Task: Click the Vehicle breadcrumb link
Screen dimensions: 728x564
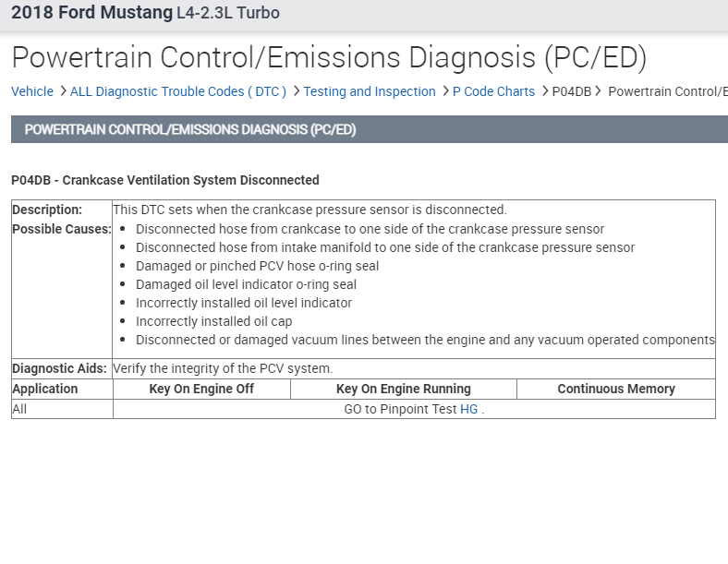Action: [x=32, y=91]
